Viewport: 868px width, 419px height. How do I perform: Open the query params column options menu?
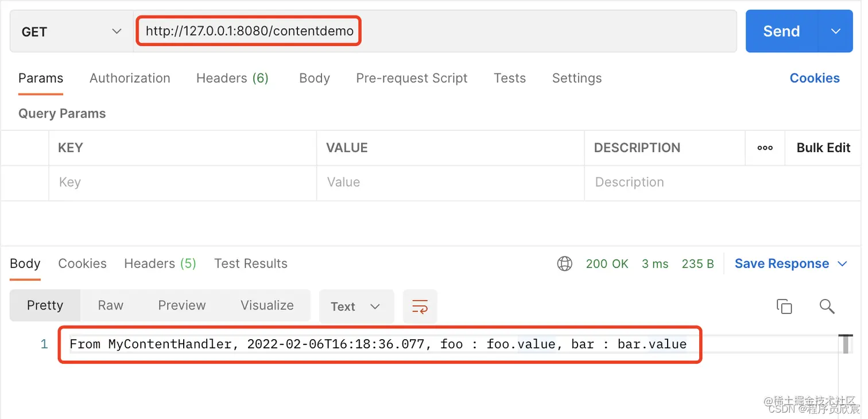click(765, 148)
